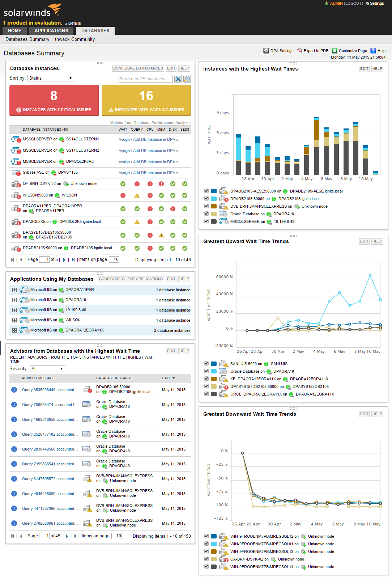Open the Severity All dropdown

tap(47, 369)
